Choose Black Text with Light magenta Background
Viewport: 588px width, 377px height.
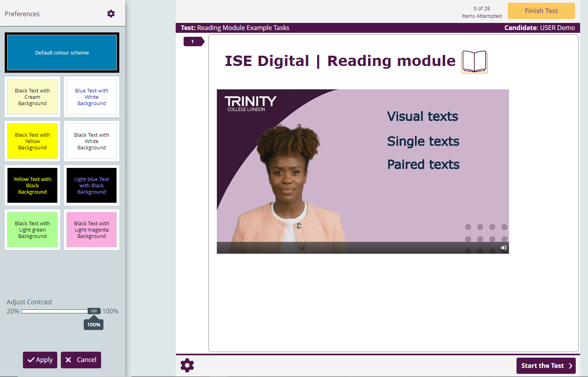pyautogui.click(x=92, y=230)
